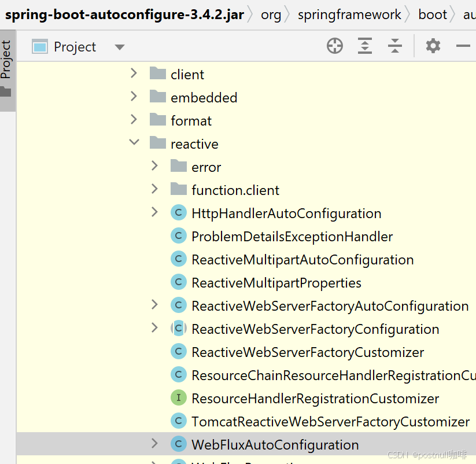476x464 pixels.
Task: Click the class icon of WebFluxAutoConfiguration
Action: coord(179,444)
